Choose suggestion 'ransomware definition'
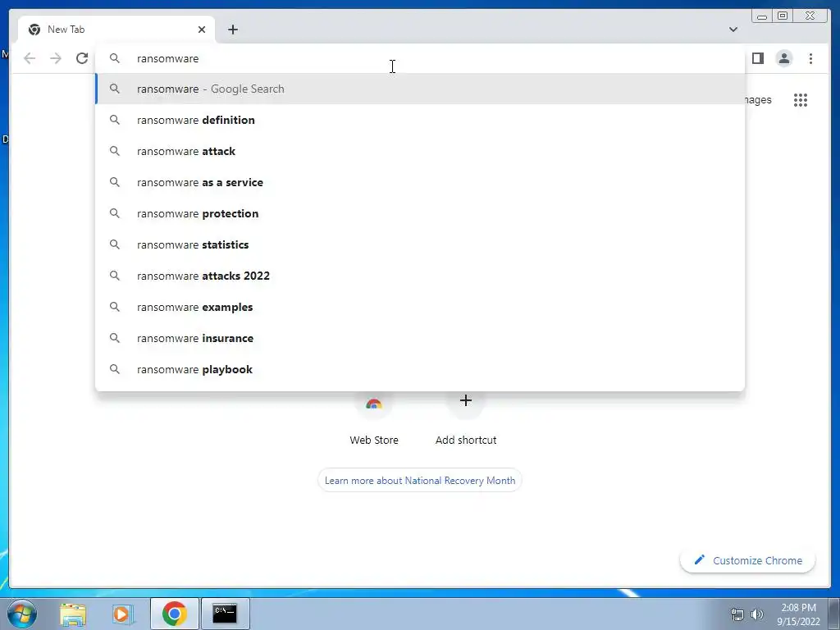Screen dimensions: 840x630 pyautogui.click(x=420, y=120)
